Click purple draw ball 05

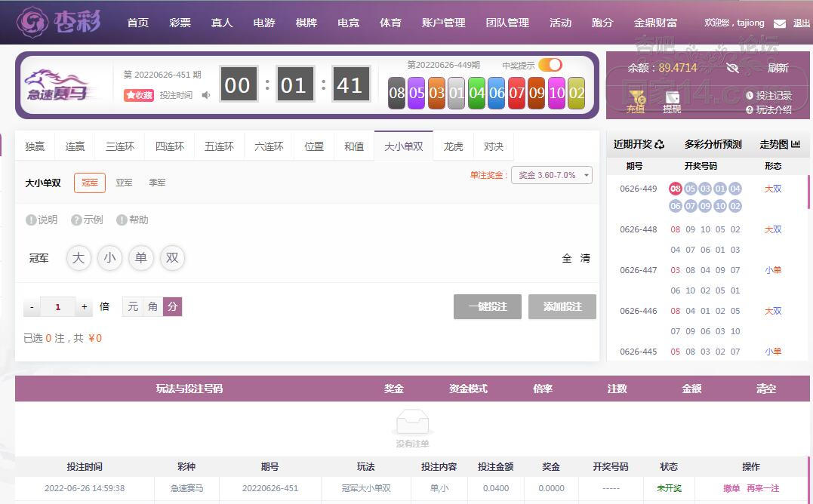point(417,94)
